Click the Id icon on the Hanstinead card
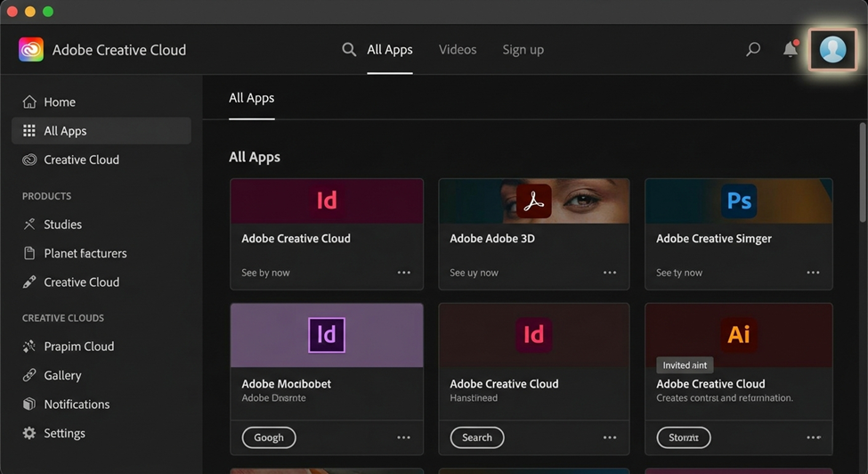 533,334
